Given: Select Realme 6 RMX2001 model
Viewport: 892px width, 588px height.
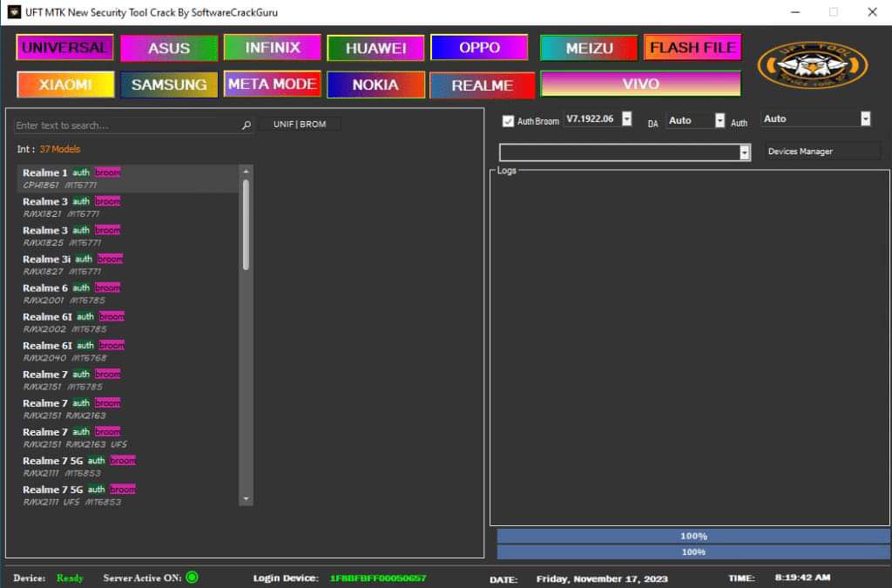Looking at the screenshot, I should [x=129, y=294].
